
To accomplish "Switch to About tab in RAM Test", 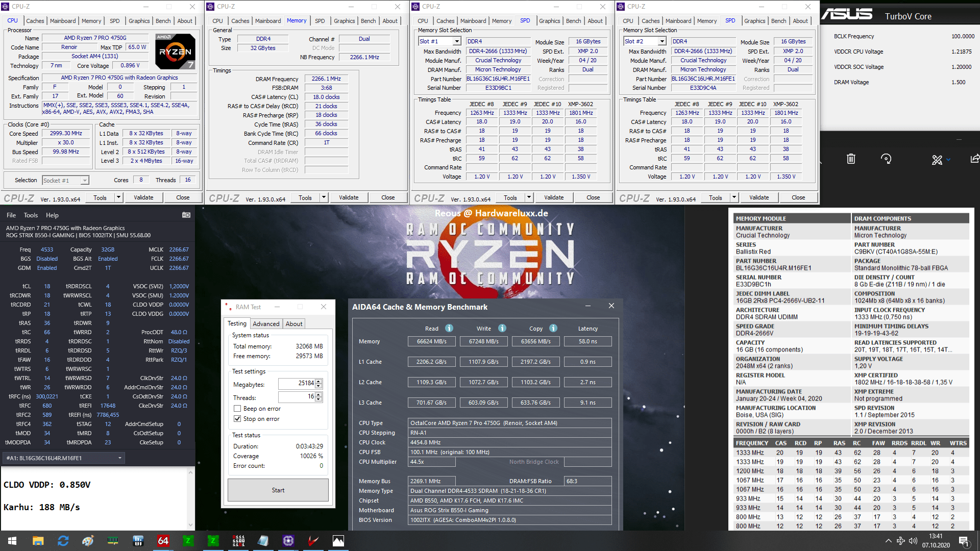I will pos(294,324).
